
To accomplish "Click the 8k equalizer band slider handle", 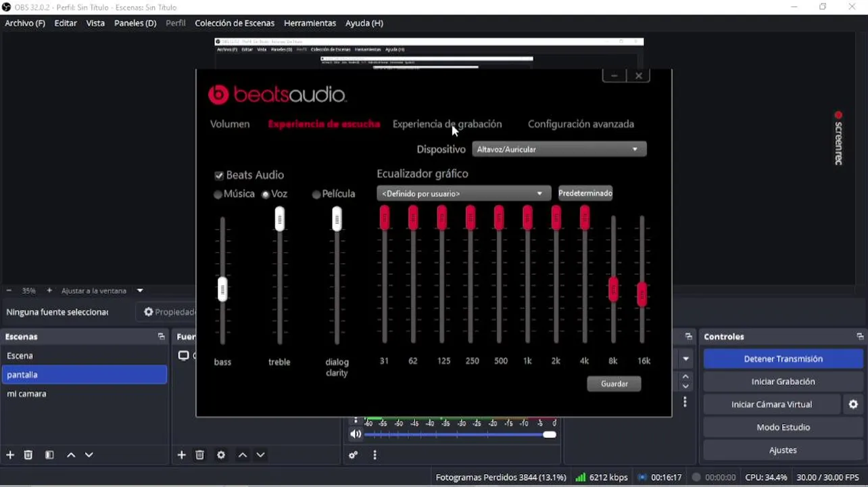I will tap(613, 289).
